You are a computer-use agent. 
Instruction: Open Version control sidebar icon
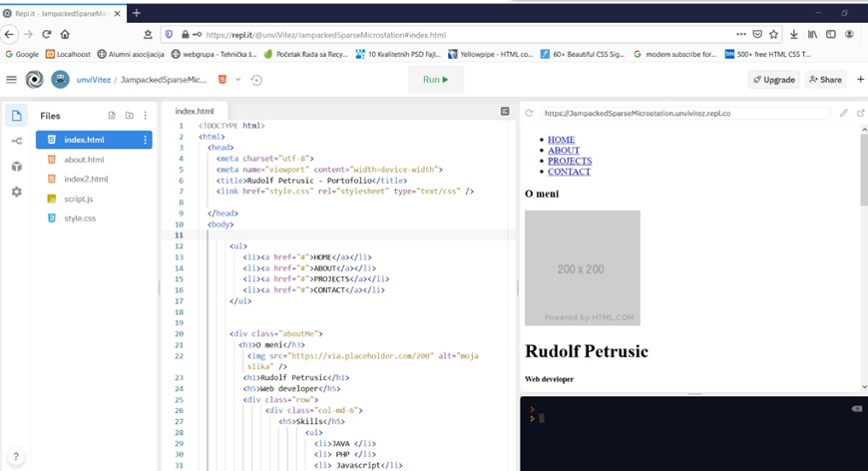coord(17,141)
